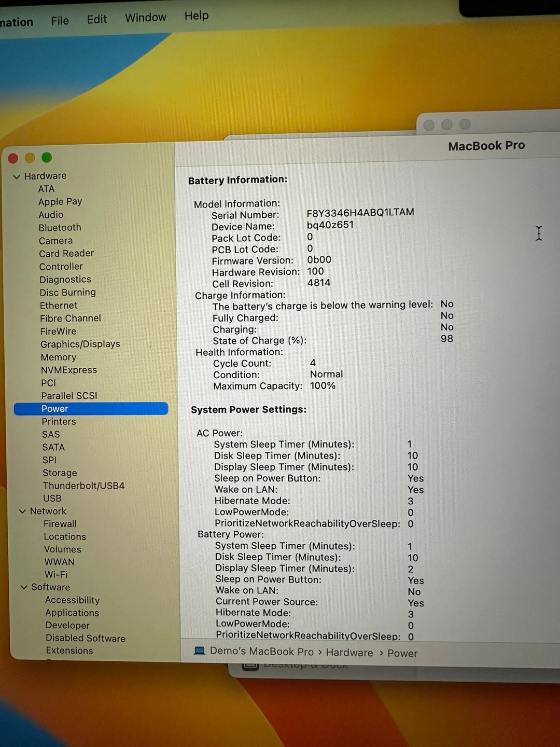
Task: Click Demo's MacBook Pro in the path bar
Action: [261, 652]
